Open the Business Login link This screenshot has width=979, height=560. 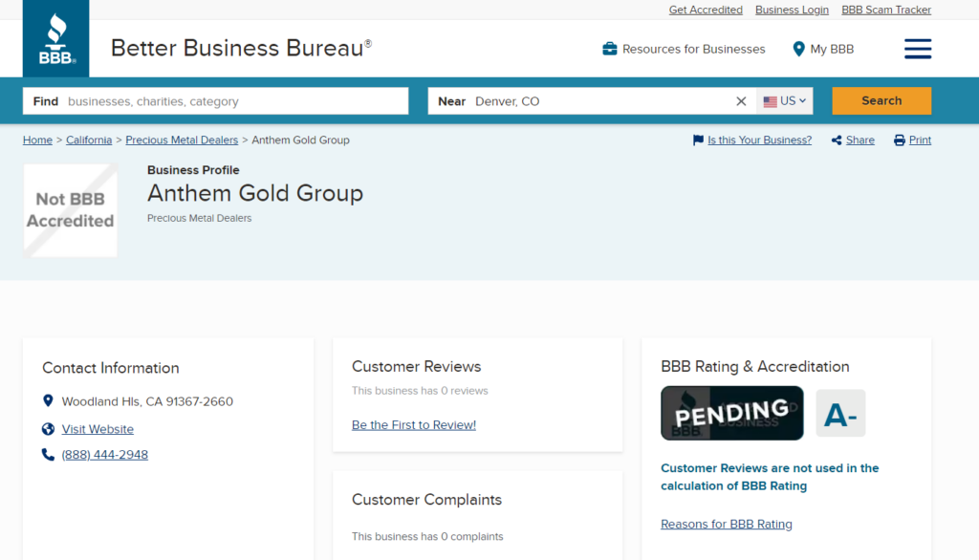click(x=792, y=10)
